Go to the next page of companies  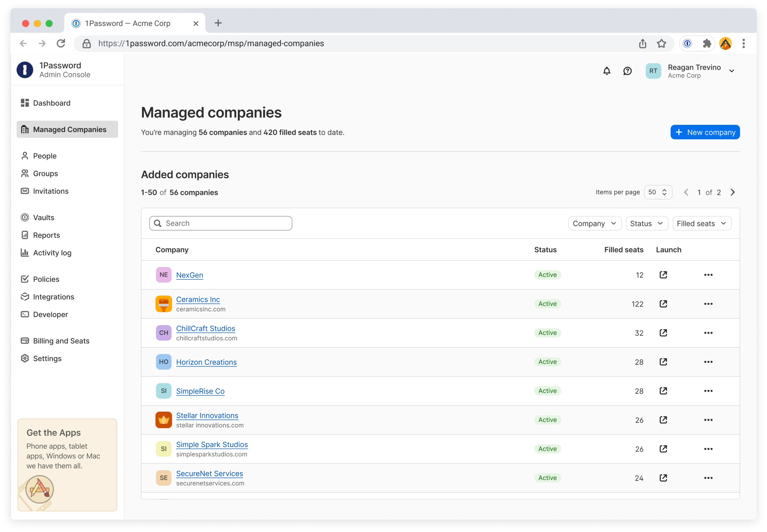point(733,192)
